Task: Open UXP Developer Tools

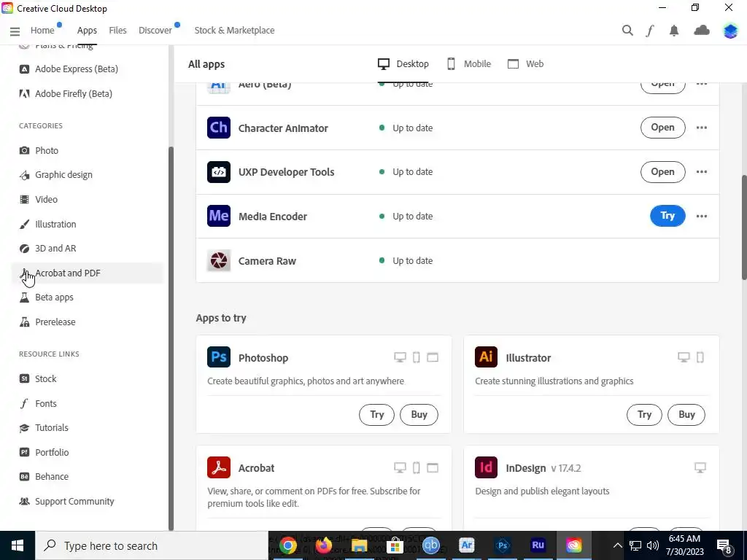Action: [x=662, y=172]
